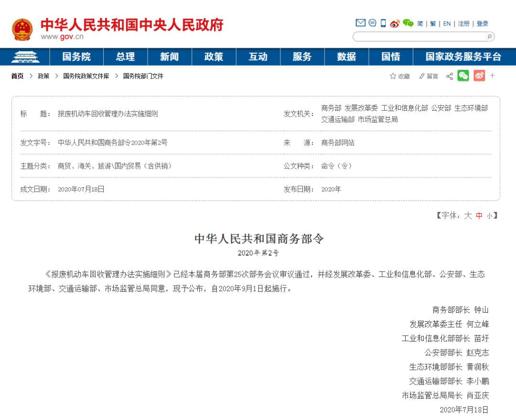Open the mobile phone icon in header
Screen dimensions: 516x420
pyautogui.click(x=383, y=23)
